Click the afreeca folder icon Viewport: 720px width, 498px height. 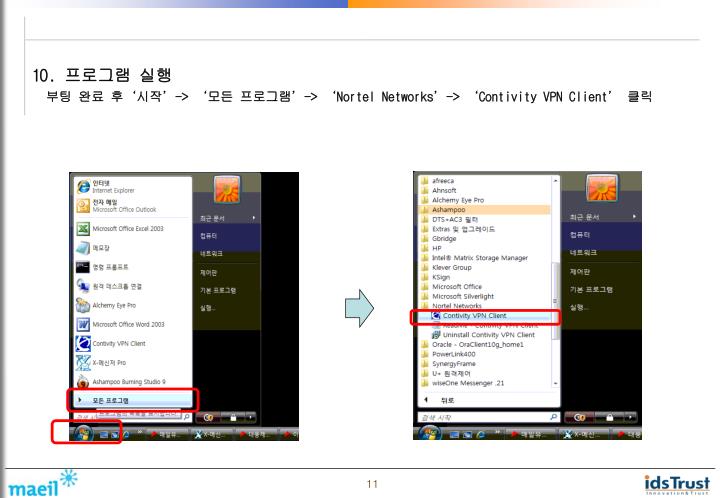(x=425, y=181)
